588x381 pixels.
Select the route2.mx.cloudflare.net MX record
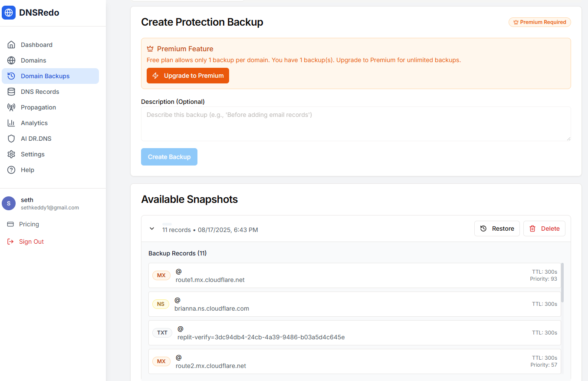355,361
